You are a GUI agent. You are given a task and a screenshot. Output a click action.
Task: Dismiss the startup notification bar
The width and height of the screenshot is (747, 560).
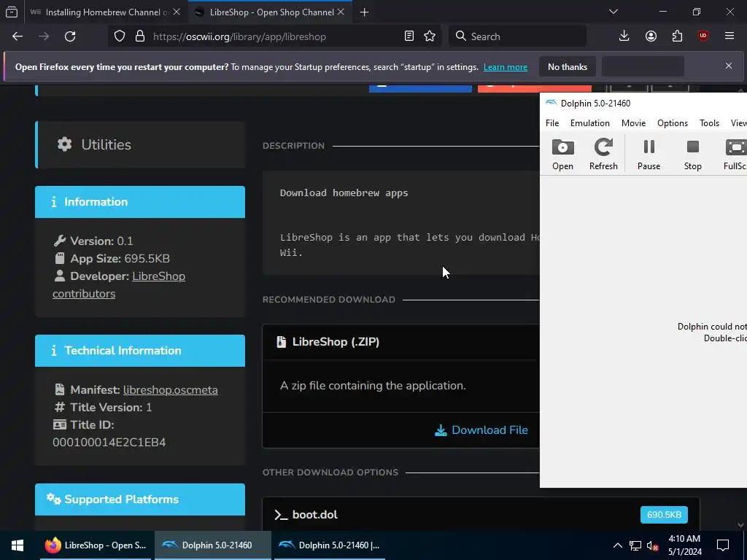[x=729, y=66]
